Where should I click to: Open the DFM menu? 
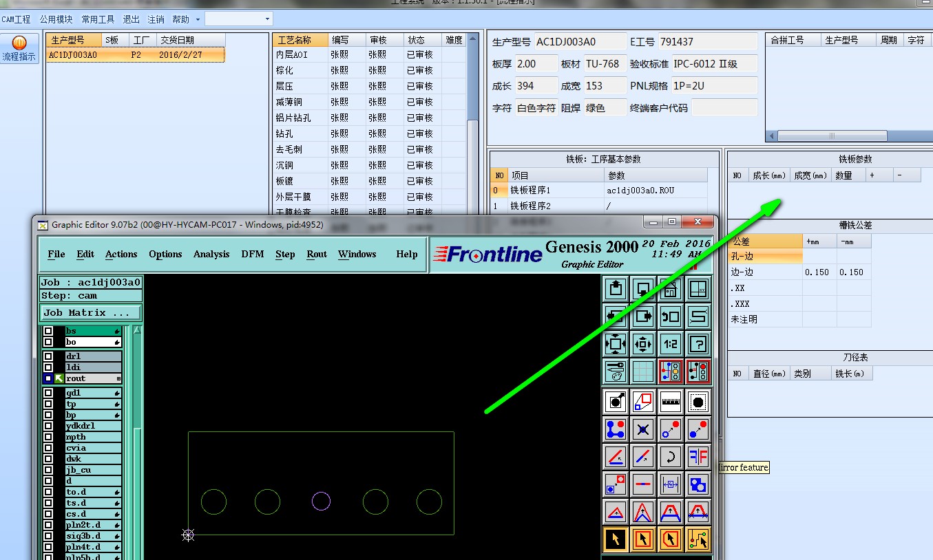pos(253,254)
